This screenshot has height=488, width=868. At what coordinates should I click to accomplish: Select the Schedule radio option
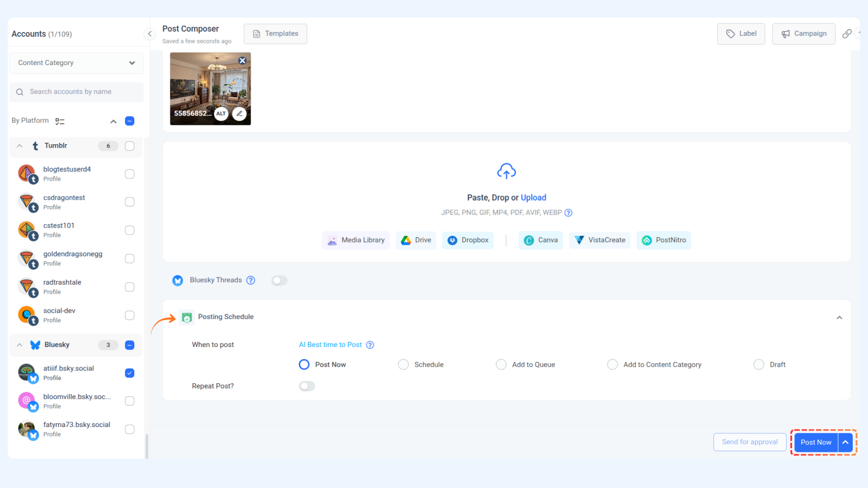click(403, 365)
